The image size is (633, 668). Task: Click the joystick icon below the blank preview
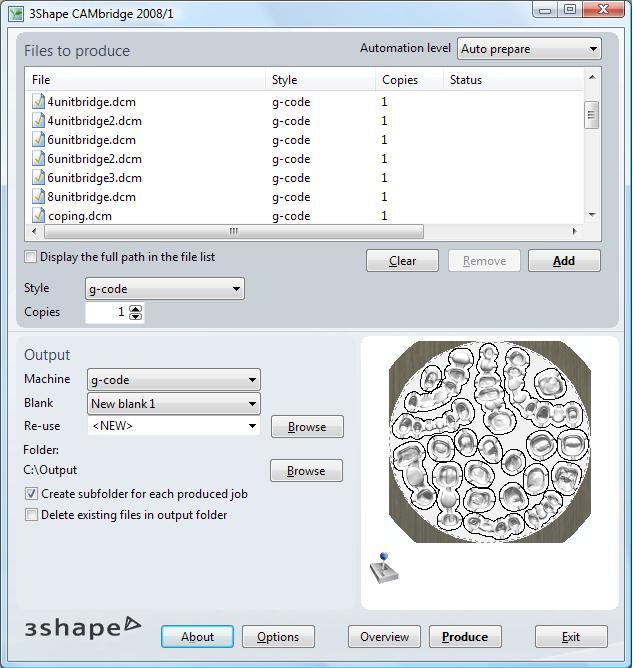383,567
